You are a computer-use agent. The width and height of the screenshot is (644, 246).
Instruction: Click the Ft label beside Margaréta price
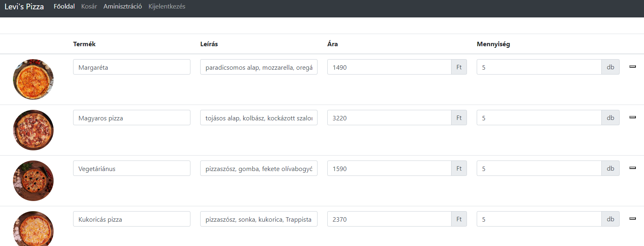pyautogui.click(x=459, y=66)
